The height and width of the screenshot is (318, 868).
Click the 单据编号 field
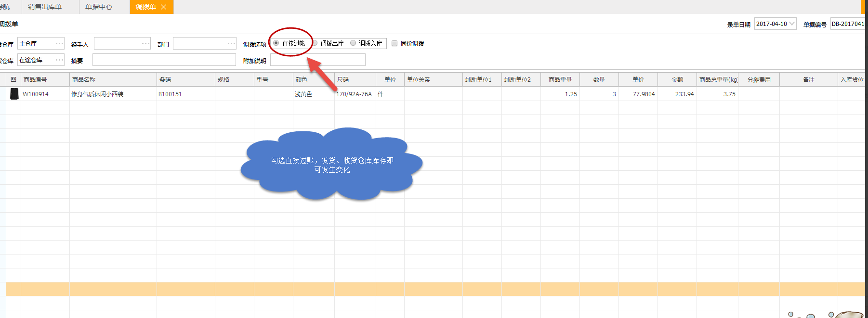click(x=848, y=24)
